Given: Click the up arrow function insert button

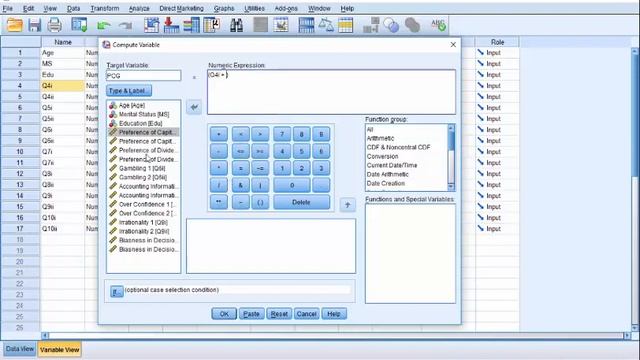Looking at the screenshot, I should pos(347,204).
